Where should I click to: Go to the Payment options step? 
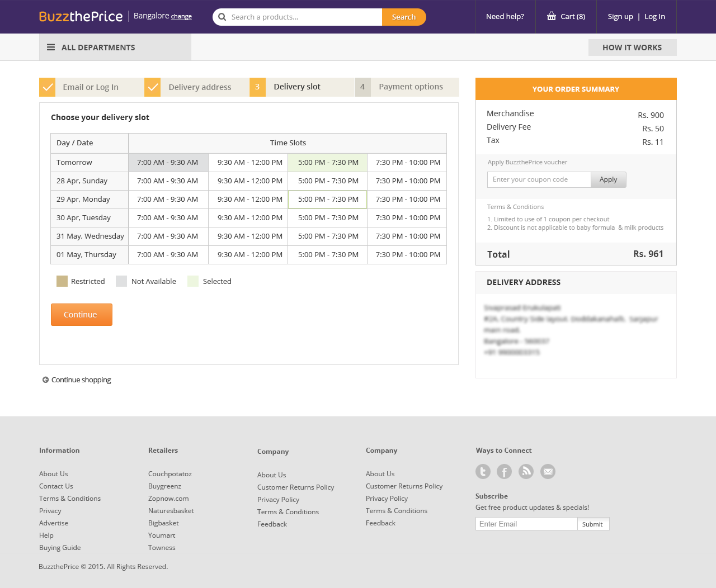[x=411, y=87]
